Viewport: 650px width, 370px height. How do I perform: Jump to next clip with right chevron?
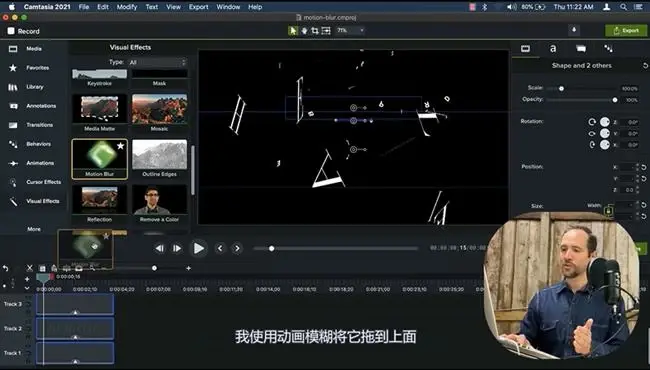pos(237,249)
